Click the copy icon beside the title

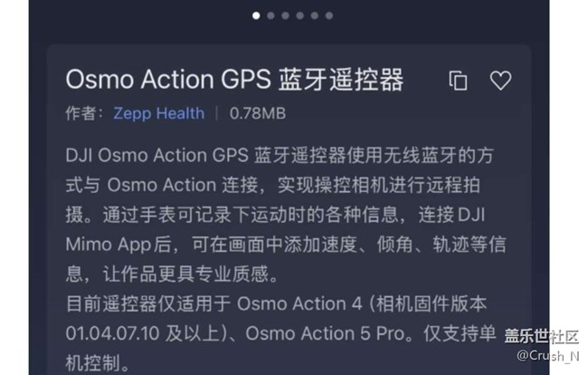pos(459,81)
